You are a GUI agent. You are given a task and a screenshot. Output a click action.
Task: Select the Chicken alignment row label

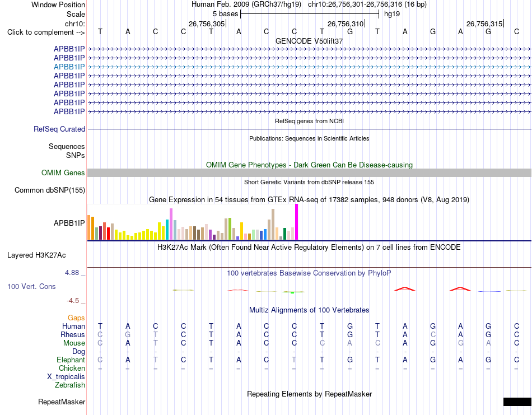[72, 368]
